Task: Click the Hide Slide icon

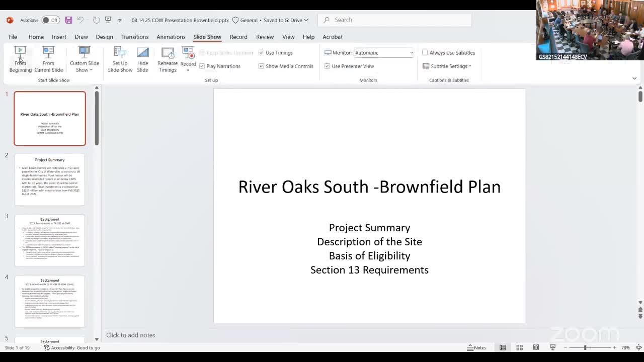Action: [142, 59]
